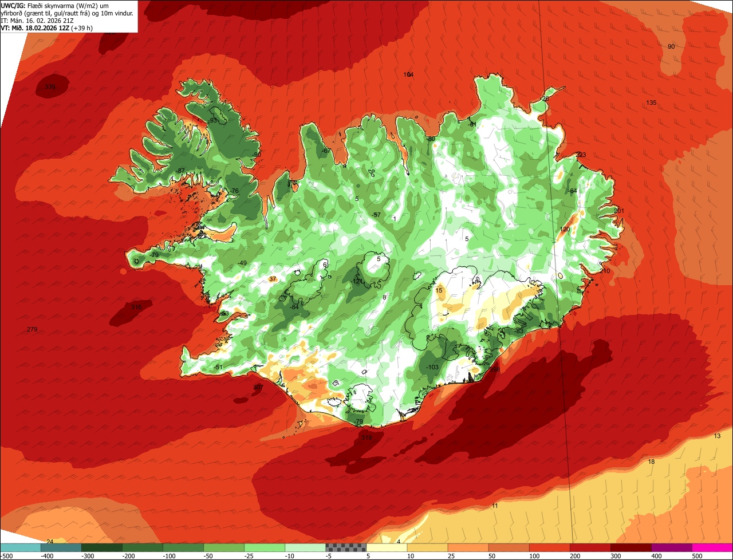The height and width of the screenshot is (560, 733).
Task: Click the init time 'IT: Mán. 16. 02. 2026 21Z'
Action: (38, 21)
